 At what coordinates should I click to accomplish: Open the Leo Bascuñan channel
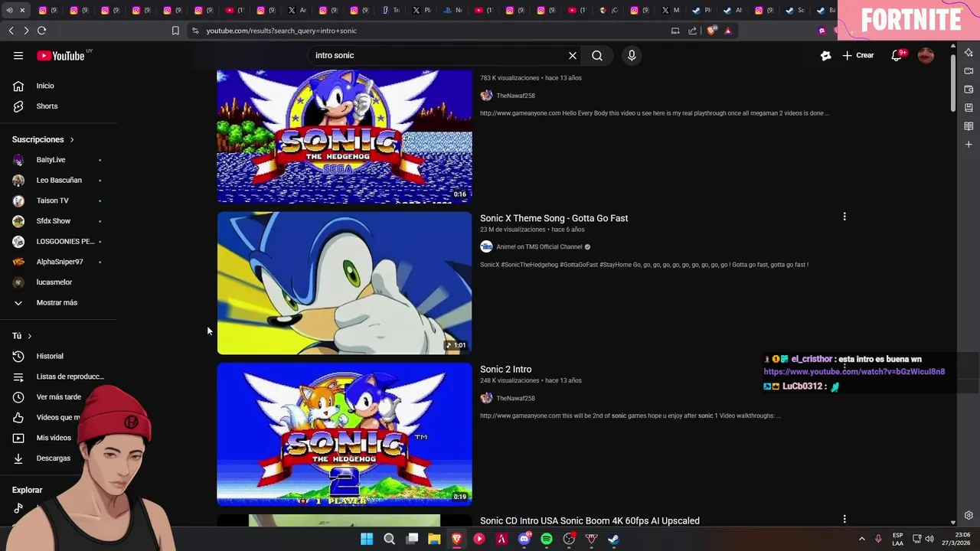click(58, 181)
